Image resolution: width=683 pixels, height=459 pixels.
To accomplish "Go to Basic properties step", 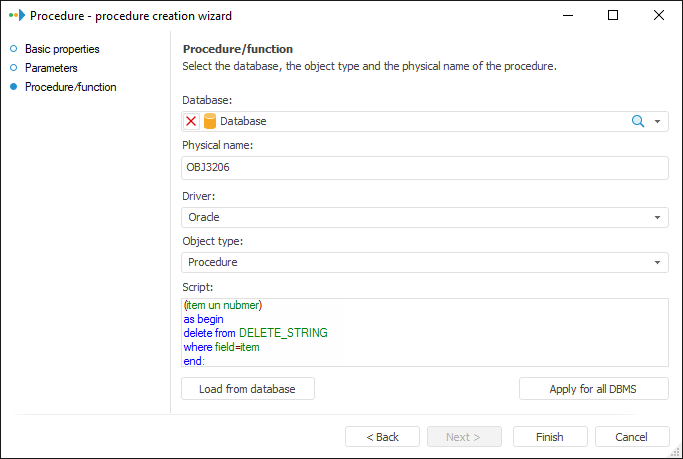I will pos(62,49).
